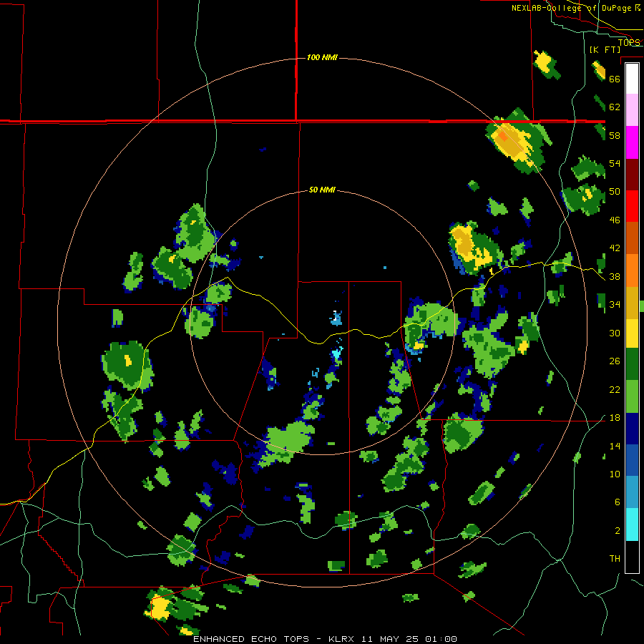Click the '58' legend scale value

pyautogui.click(x=615, y=135)
